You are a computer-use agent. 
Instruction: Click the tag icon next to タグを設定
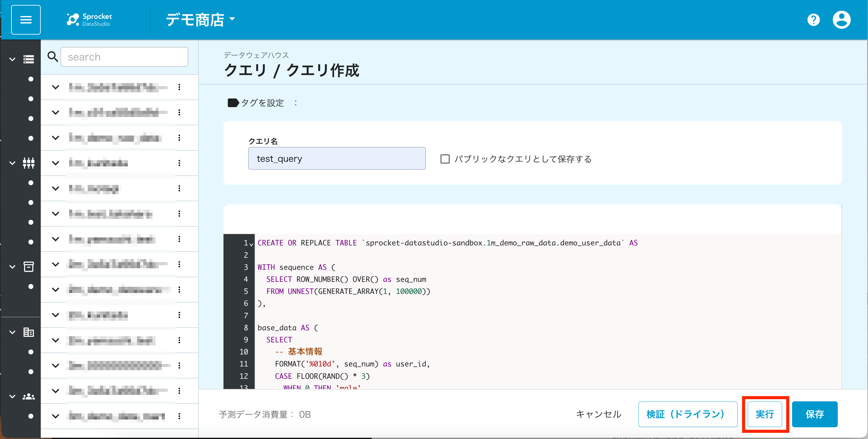(233, 103)
